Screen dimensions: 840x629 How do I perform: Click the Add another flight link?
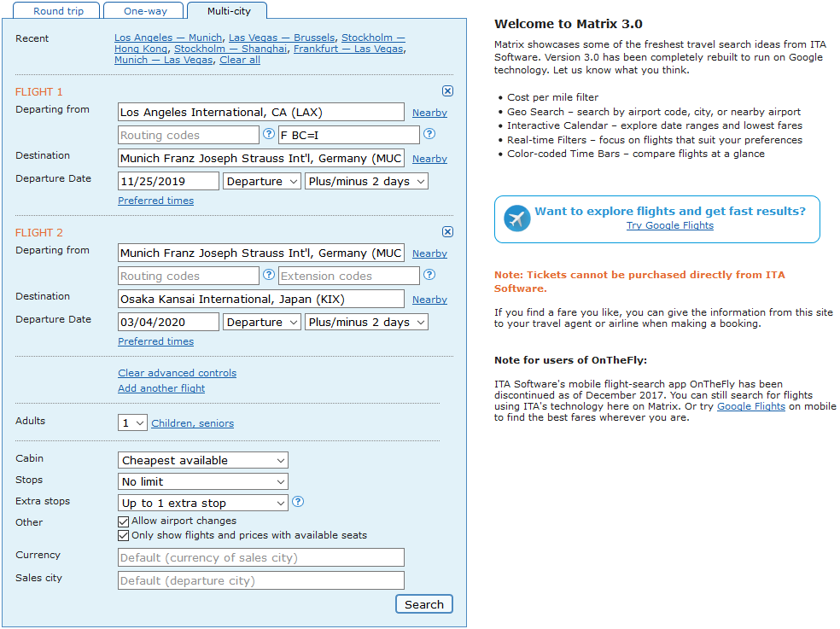pyautogui.click(x=161, y=388)
